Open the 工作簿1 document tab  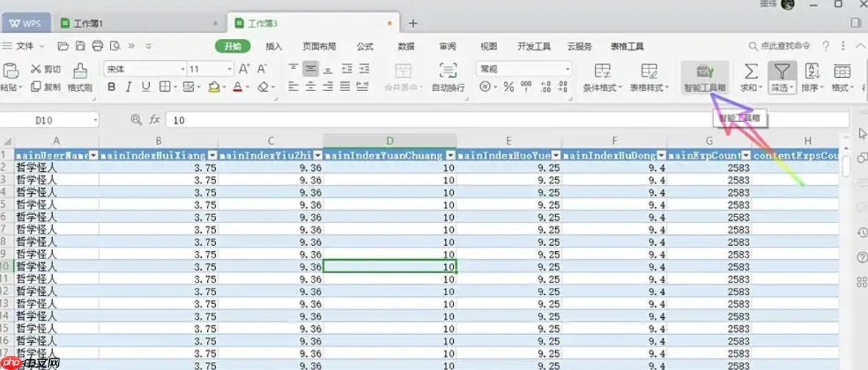coord(88,23)
